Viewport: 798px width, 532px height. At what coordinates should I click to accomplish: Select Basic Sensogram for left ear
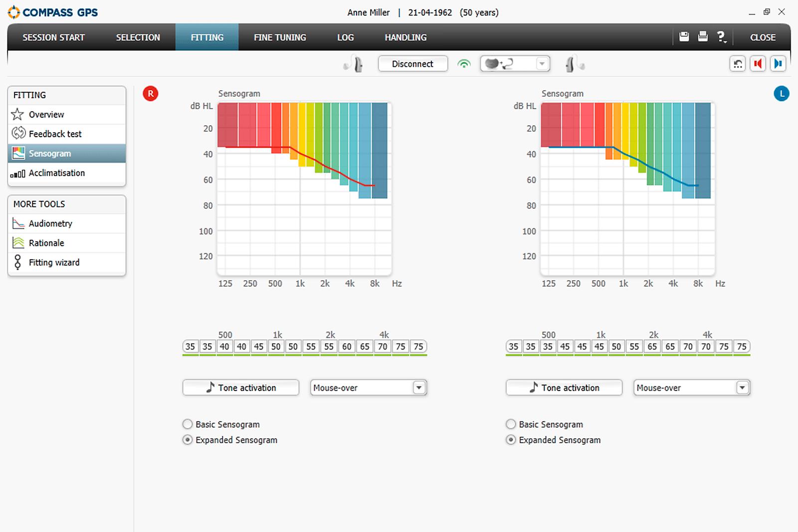click(511, 424)
